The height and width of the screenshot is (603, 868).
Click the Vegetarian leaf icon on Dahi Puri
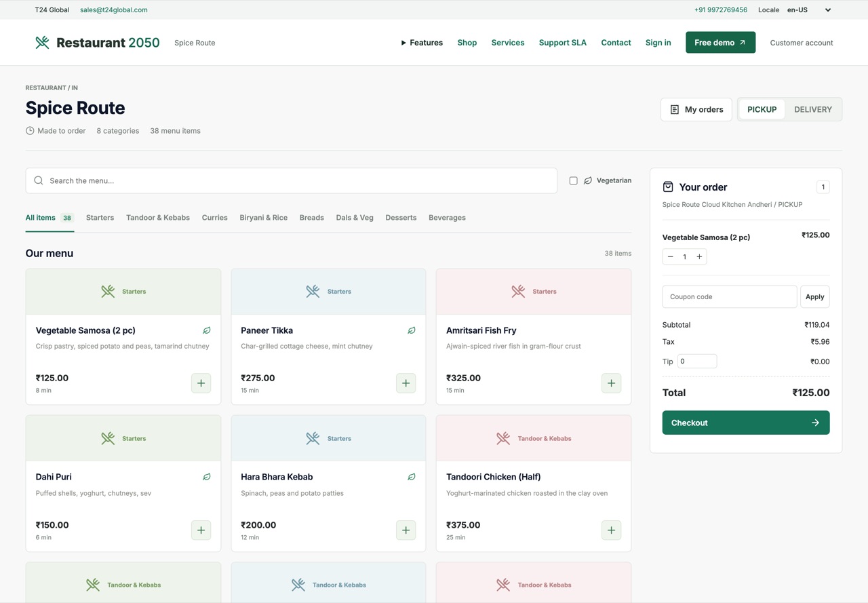click(x=207, y=477)
